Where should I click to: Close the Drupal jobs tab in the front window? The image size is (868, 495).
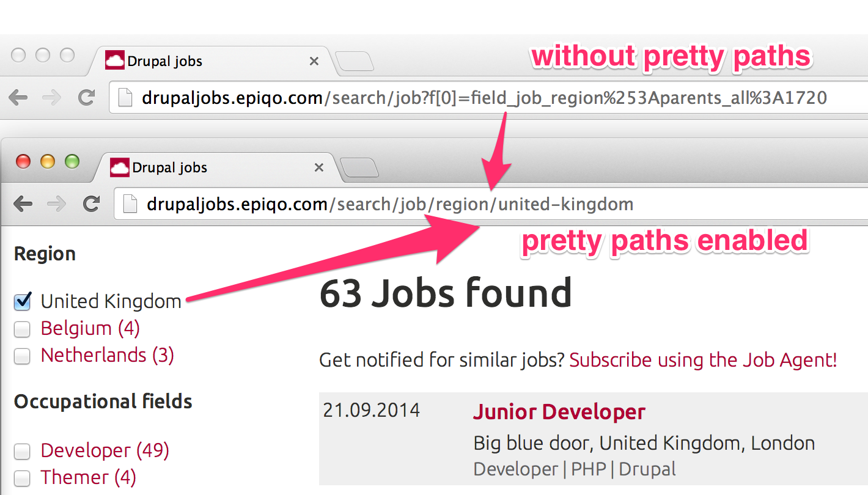point(318,167)
